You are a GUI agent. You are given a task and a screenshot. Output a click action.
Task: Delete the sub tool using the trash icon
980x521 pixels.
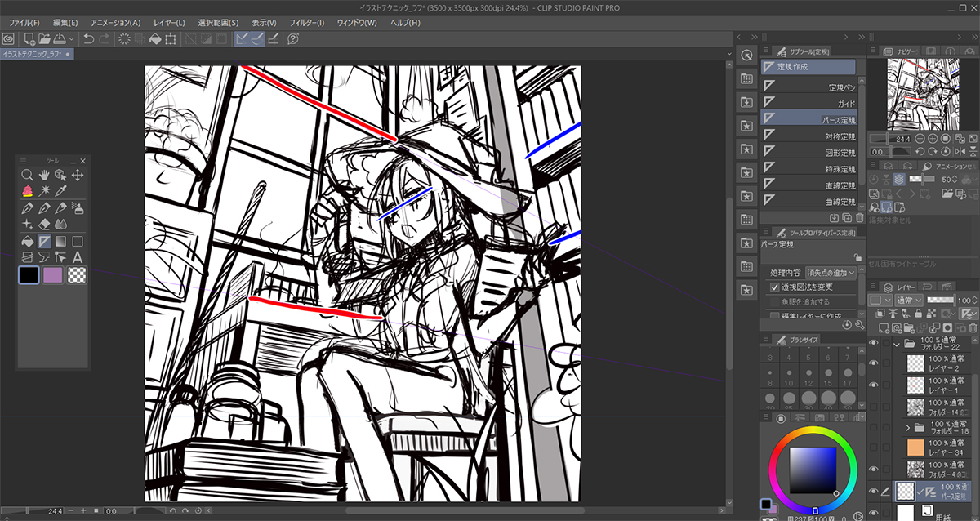pyautogui.click(x=861, y=217)
